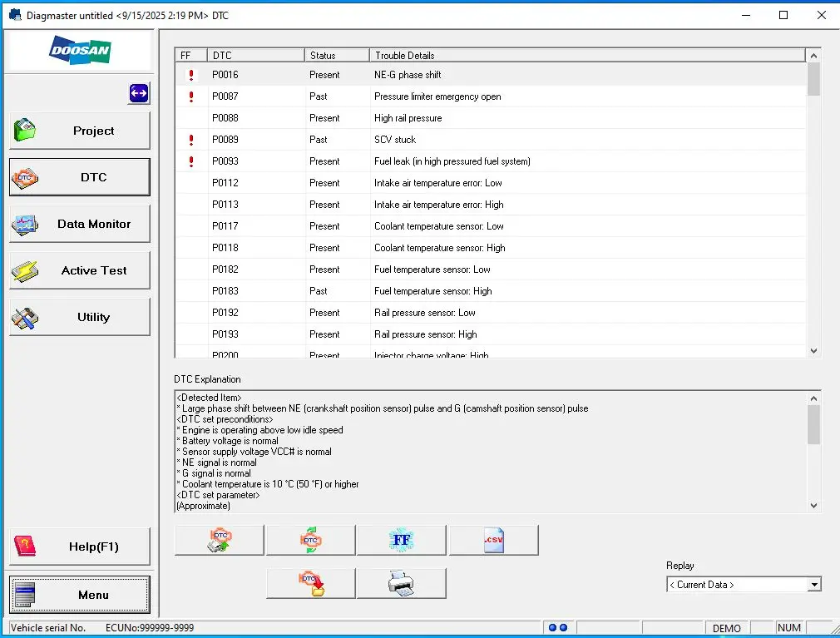Click the DTC Explanation scrollbar thumb
The height and width of the screenshot is (638, 840).
[x=813, y=425]
